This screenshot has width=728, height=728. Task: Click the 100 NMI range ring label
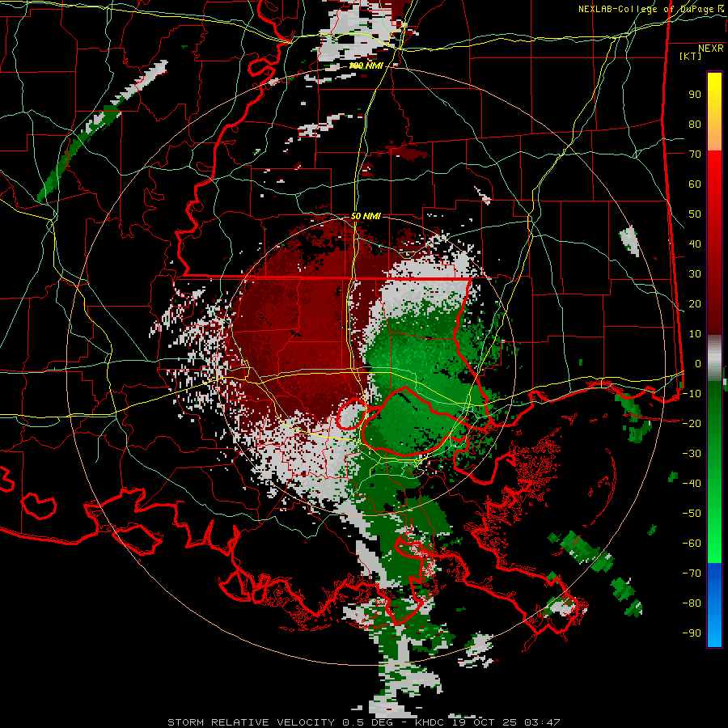pos(366,66)
